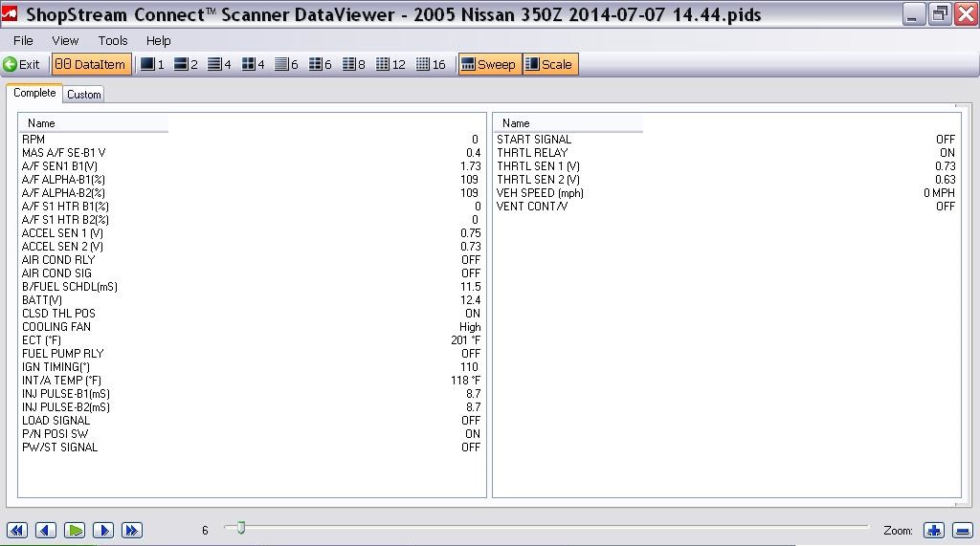Select the P/N POSI SW row
980x546 pixels.
pyautogui.click(x=252, y=433)
